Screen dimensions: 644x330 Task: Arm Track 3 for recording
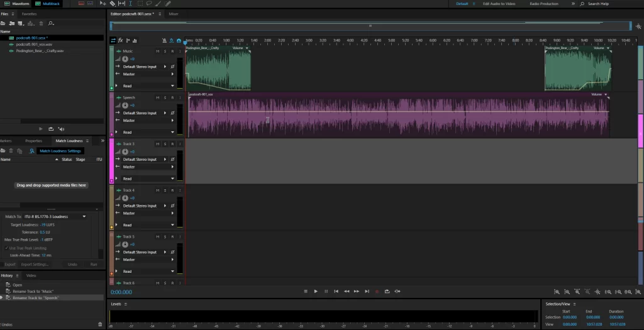point(172,144)
